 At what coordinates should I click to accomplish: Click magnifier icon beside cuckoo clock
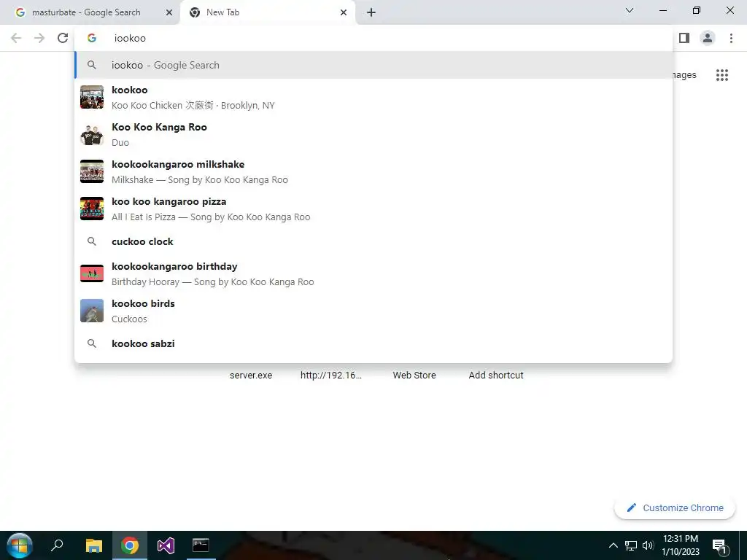tap(92, 241)
